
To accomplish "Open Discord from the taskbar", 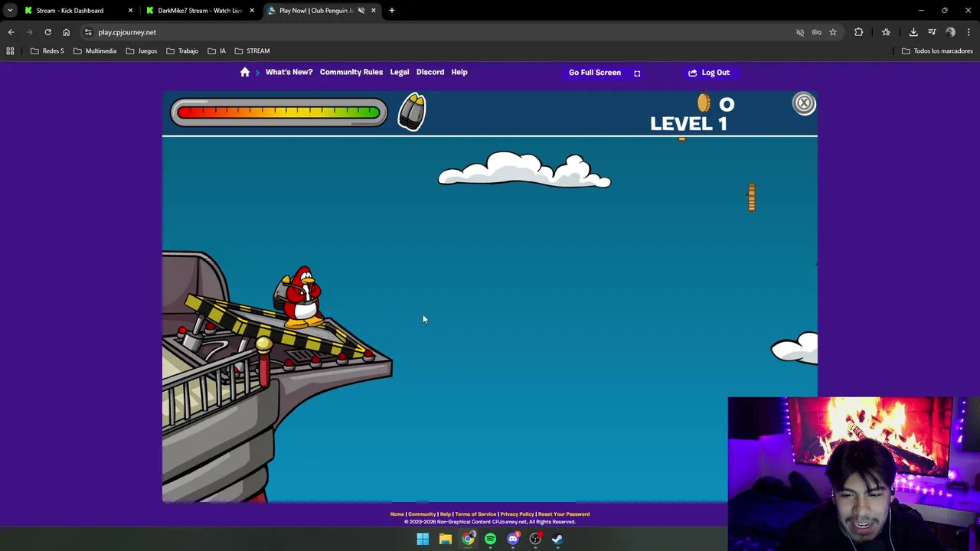I will [513, 539].
